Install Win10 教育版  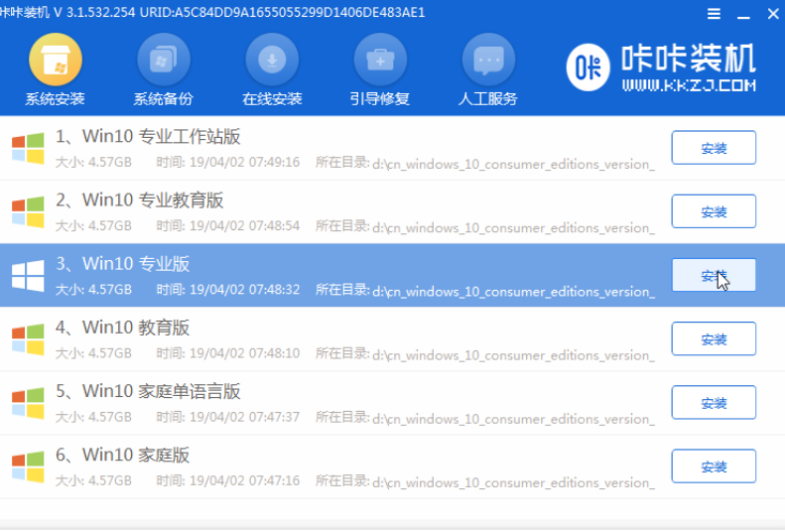(x=714, y=338)
